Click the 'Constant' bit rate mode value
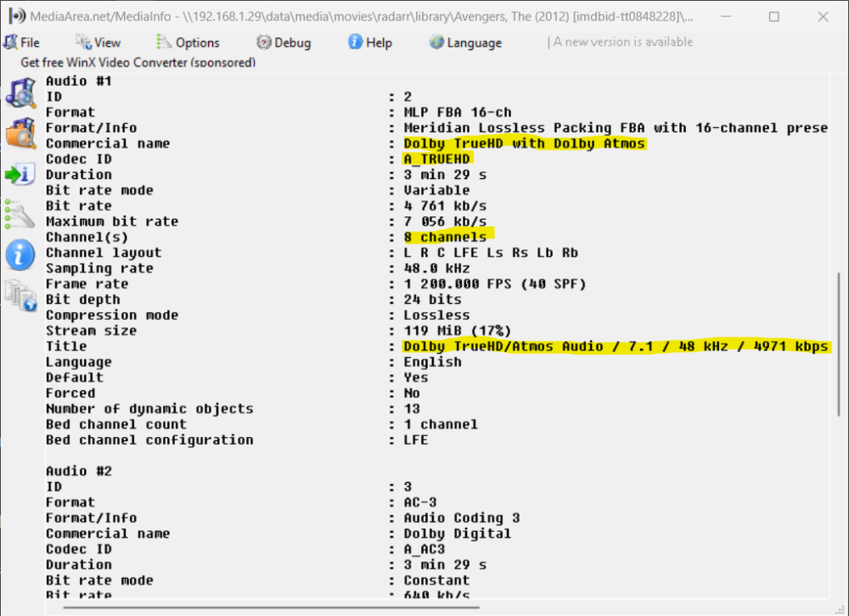The height and width of the screenshot is (616, 849). [436, 580]
